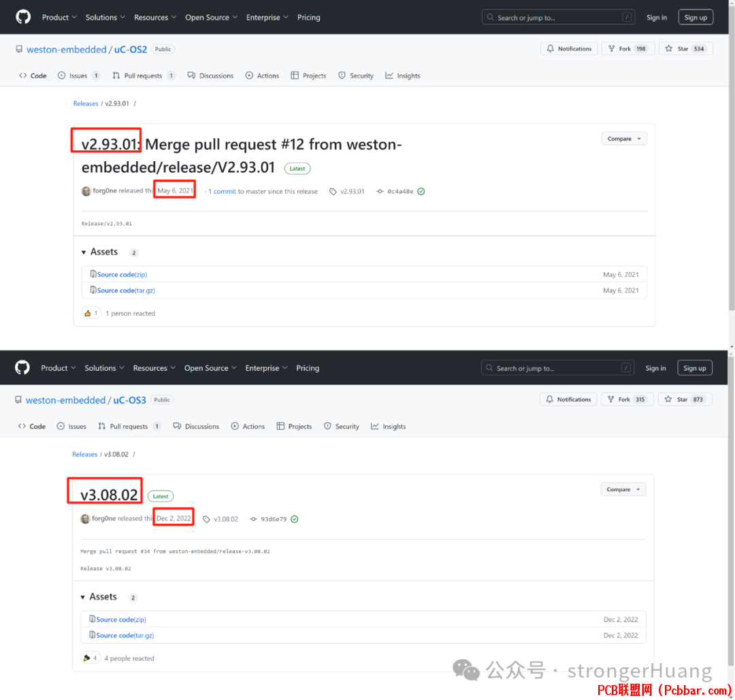Click the thumbs-up reaction on release v2.93.01
Screen dimensions: 735x700
point(91,313)
